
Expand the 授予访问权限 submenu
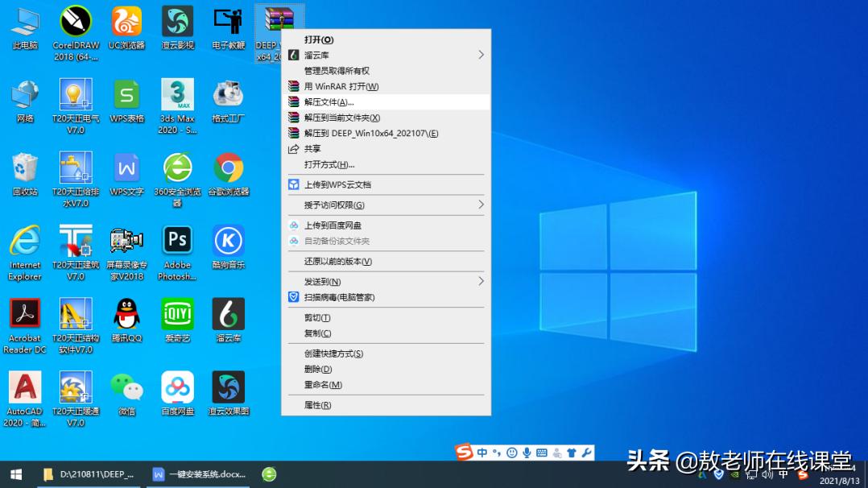tap(481, 205)
